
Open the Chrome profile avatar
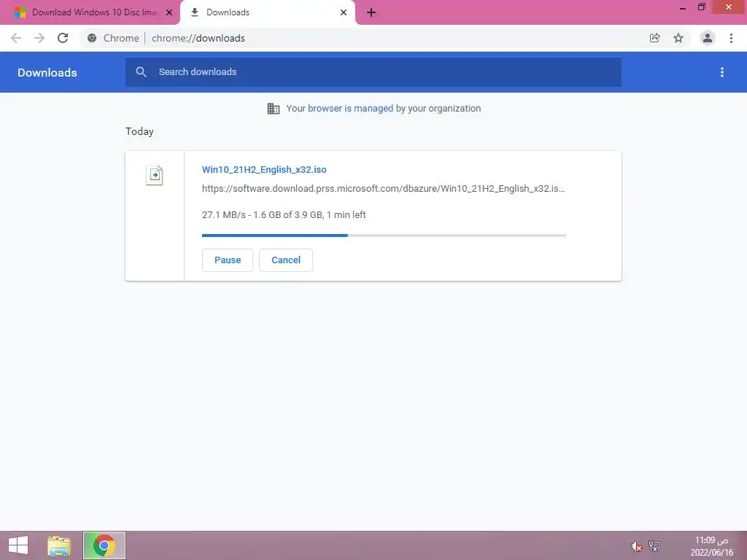tap(708, 38)
